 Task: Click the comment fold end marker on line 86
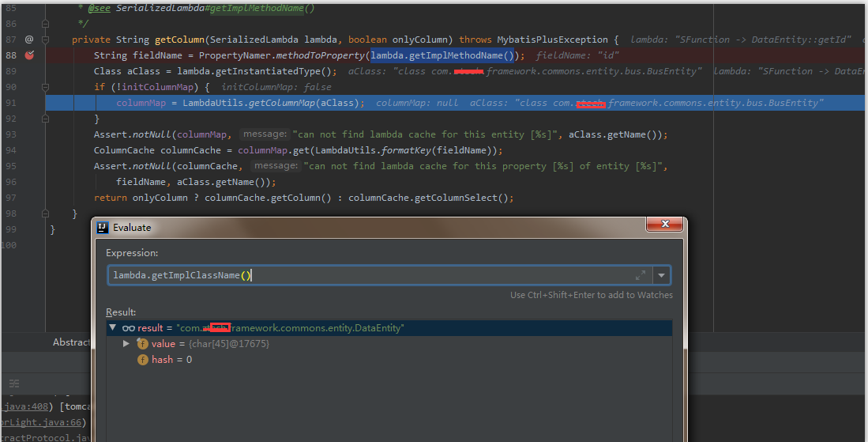pyautogui.click(x=46, y=24)
